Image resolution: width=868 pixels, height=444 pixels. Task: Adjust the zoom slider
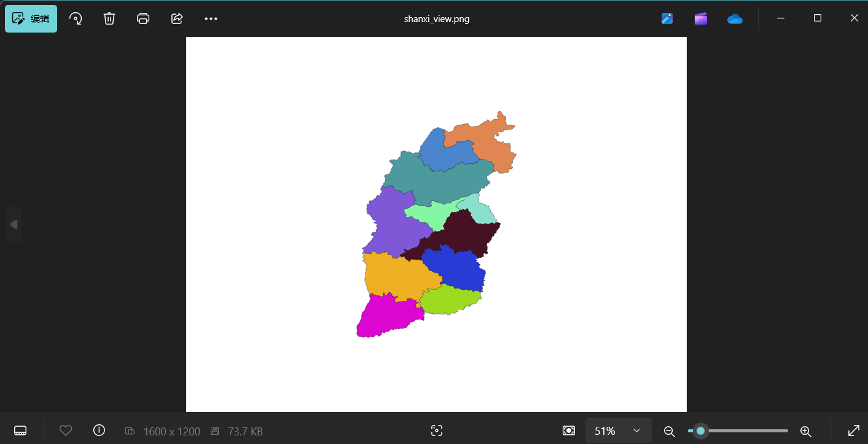(x=700, y=431)
